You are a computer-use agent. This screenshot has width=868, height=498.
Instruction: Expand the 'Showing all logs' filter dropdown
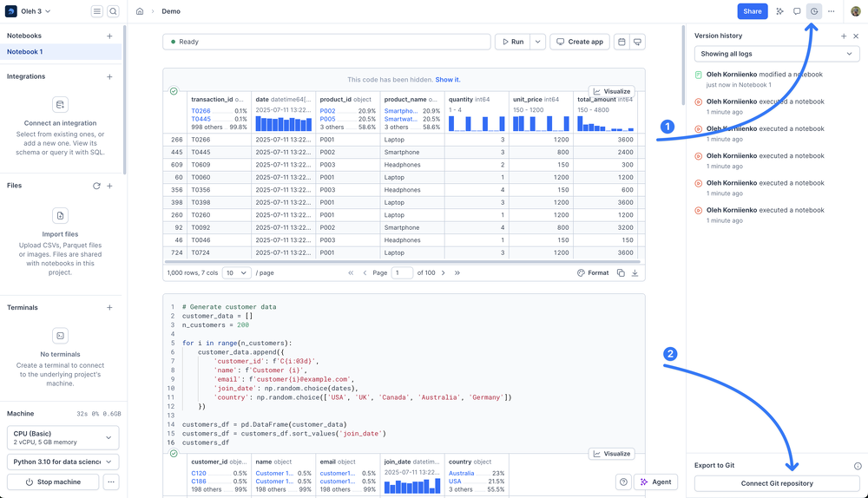click(x=777, y=54)
